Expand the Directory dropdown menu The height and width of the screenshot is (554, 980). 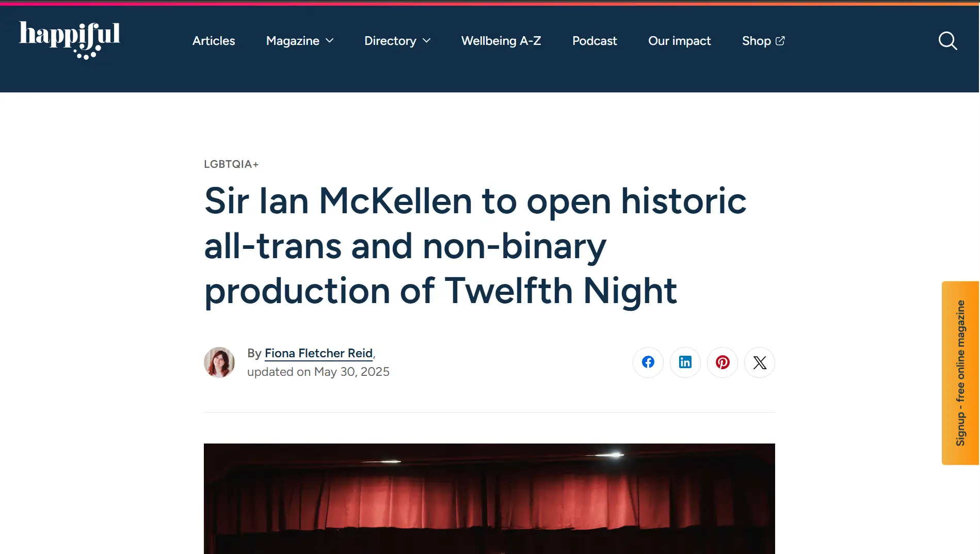tap(397, 41)
